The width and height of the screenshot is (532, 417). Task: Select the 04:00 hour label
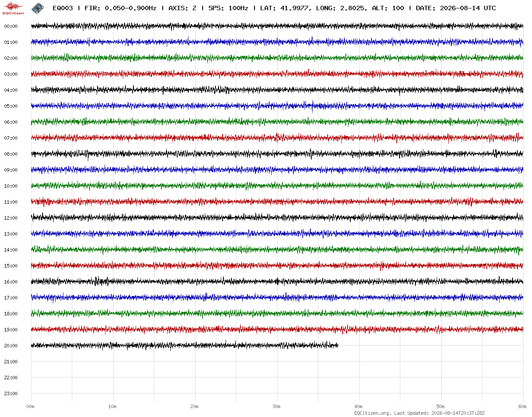pos(11,90)
